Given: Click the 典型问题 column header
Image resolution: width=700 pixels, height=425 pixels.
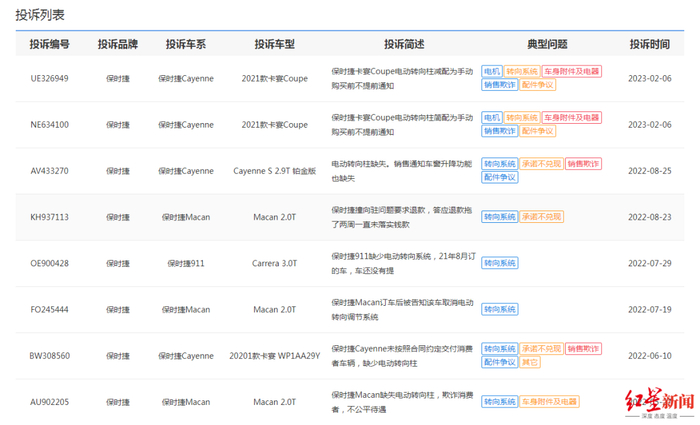Looking at the screenshot, I should point(547,44).
